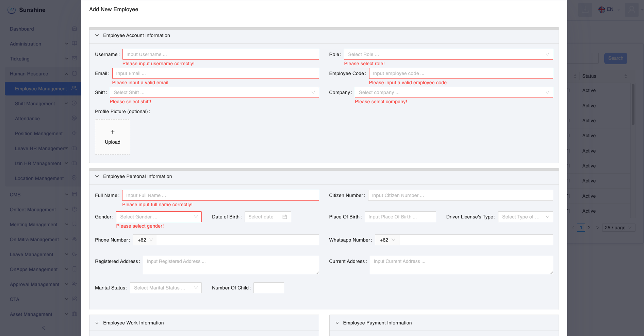Open Employee Management menu item

tap(41, 89)
